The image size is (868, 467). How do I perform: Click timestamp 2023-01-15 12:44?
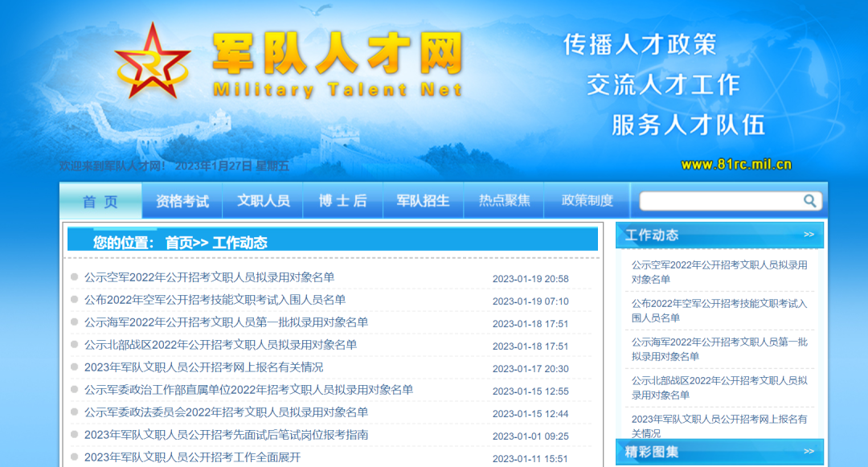[x=530, y=414]
